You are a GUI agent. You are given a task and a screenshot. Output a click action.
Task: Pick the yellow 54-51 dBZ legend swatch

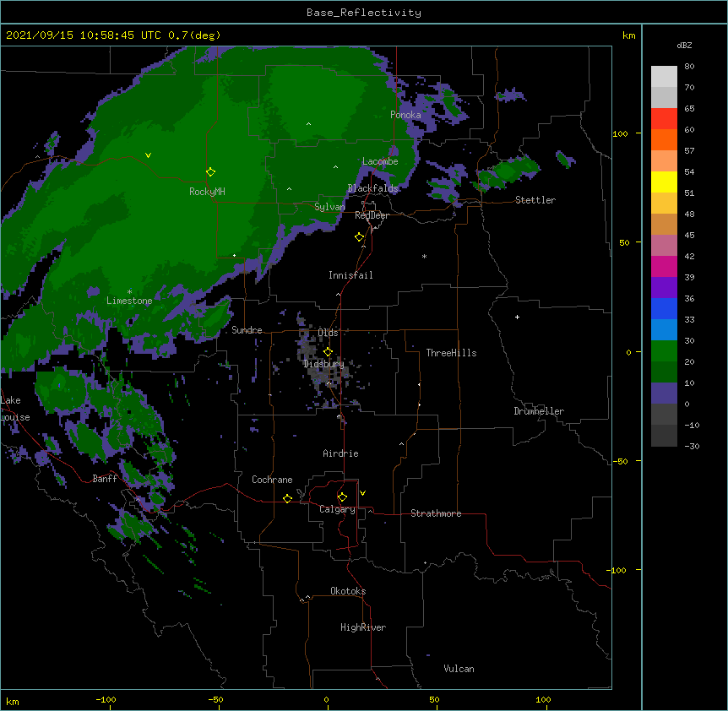point(664,182)
